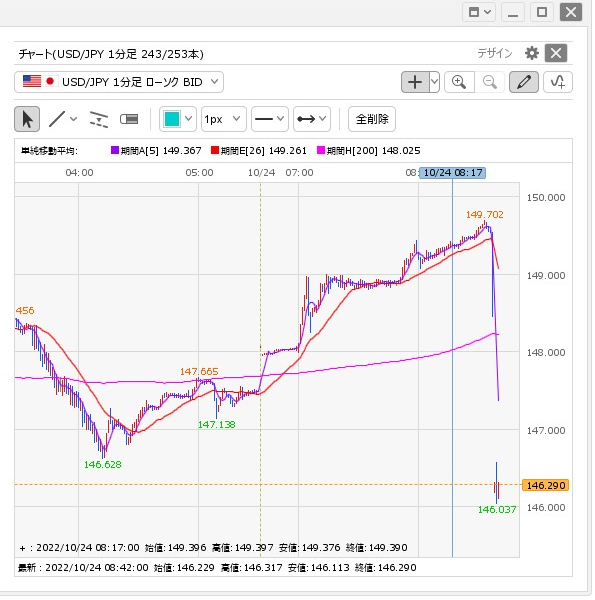
Task: Click the 10/24 08:17 time marker
Action: (x=453, y=173)
